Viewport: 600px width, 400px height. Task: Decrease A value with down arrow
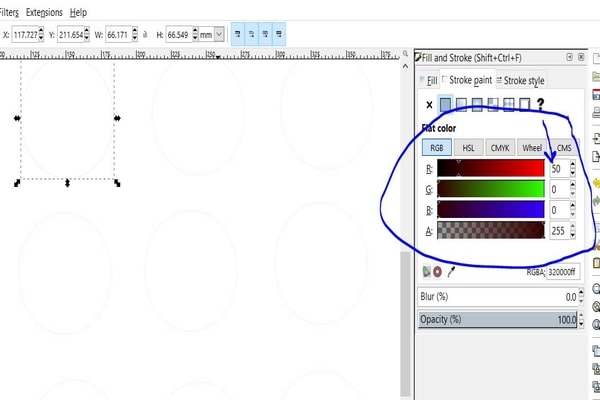pyautogui.click(x=572, y=235)
